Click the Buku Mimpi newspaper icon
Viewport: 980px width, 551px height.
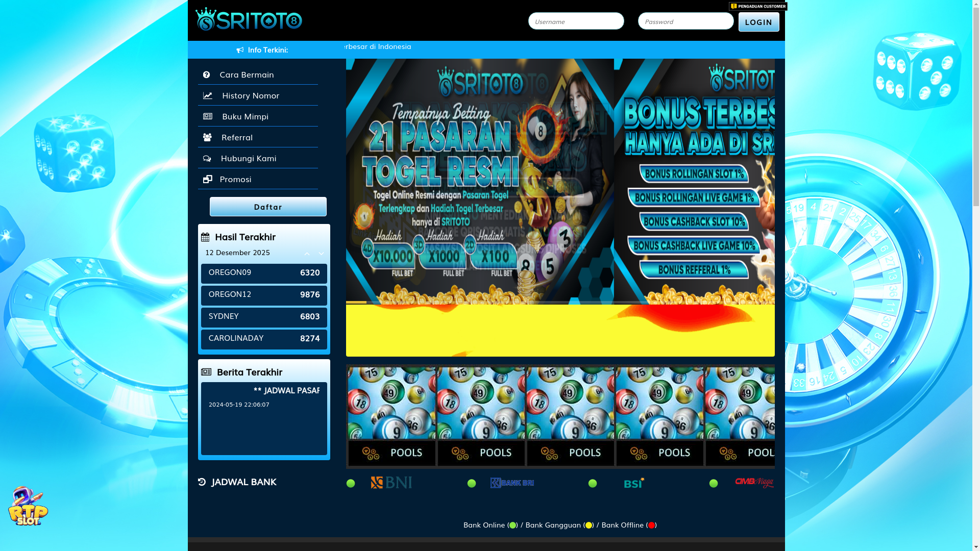point(207,117)
